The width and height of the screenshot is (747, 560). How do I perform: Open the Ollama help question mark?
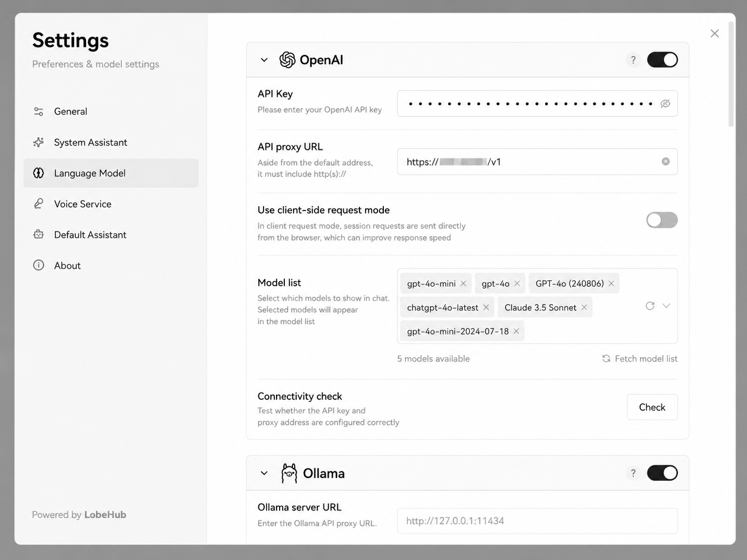(x=633, y=473)
